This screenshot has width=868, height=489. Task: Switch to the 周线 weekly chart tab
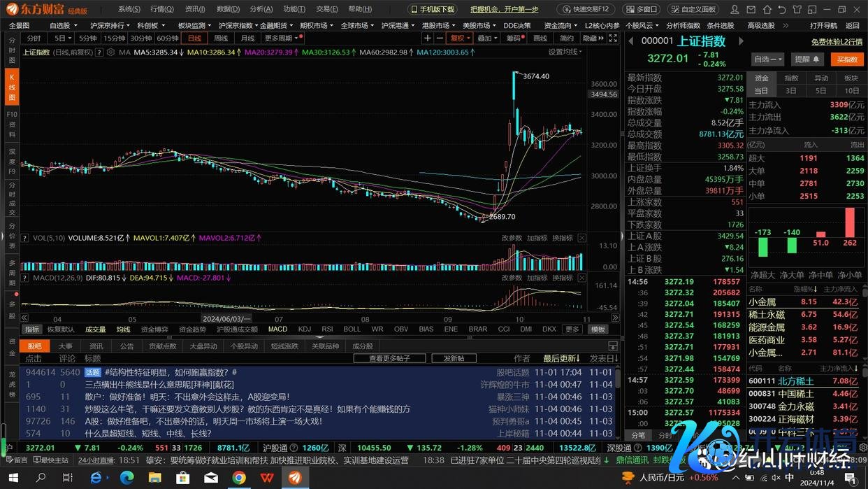(221, 38)
